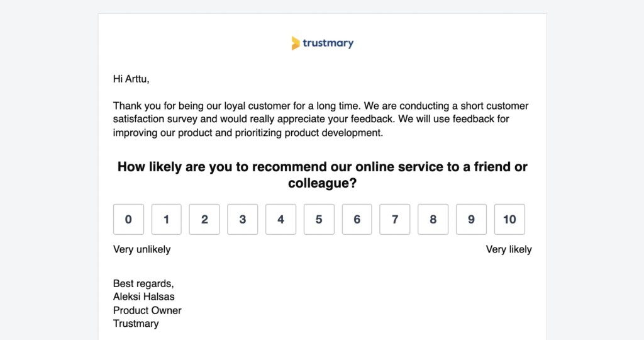Click the "Very unlikely" scale label
644x340 pixels.
(142, 249)
